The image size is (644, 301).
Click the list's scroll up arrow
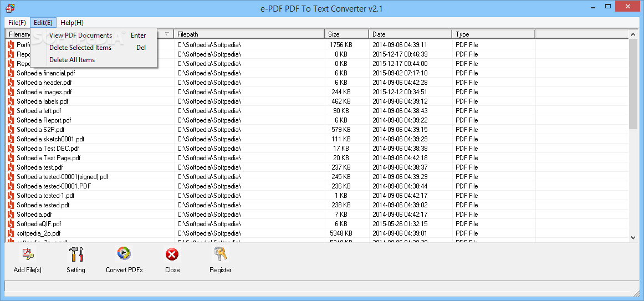(633, 34)
